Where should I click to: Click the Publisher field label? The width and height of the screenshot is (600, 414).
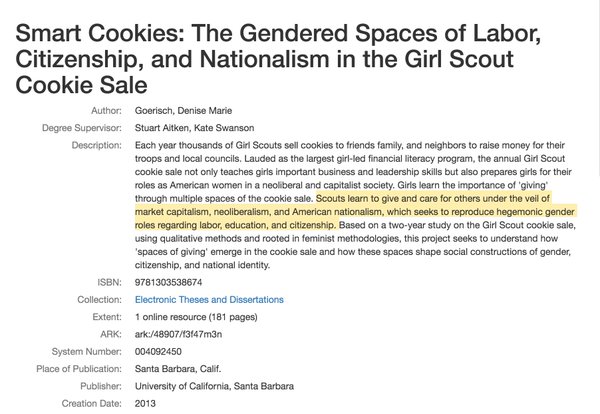[x=101, y=386]
